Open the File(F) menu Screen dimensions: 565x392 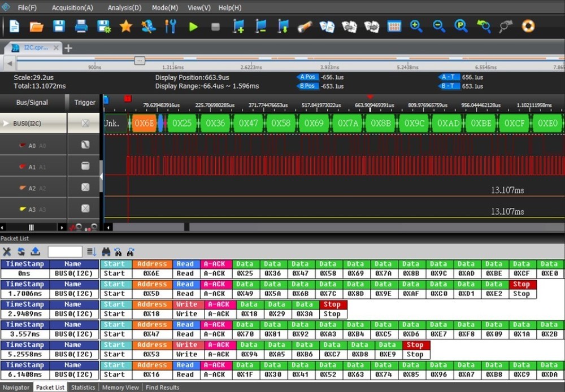27,7
